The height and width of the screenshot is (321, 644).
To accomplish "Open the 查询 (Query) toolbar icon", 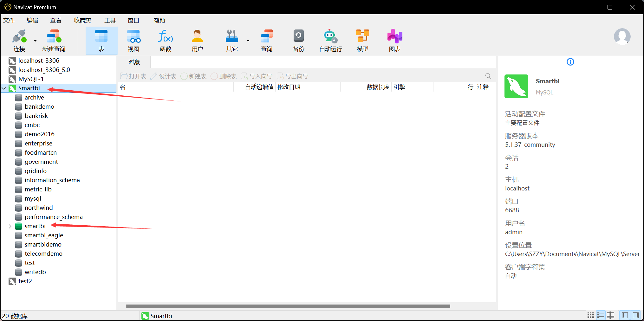I will click(x=267, y=41).
